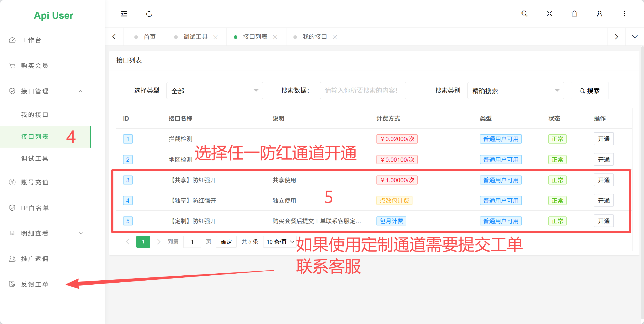Open the user profile icon
Screen dimensions: 644x324
pyautogui.click(x=599, y=13)
